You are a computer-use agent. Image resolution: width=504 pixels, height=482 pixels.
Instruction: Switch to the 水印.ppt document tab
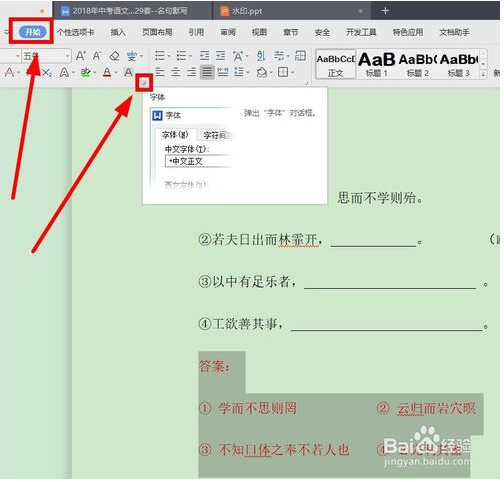247,11
